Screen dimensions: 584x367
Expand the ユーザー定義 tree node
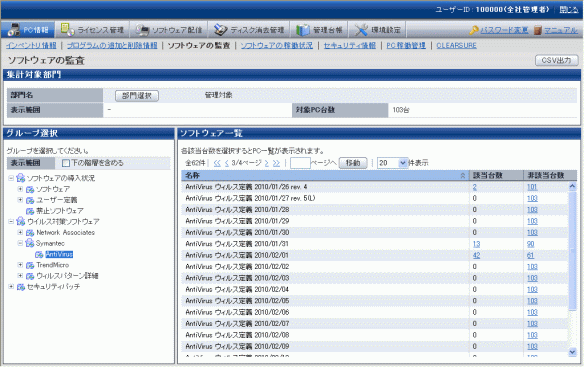pos(20,200)
